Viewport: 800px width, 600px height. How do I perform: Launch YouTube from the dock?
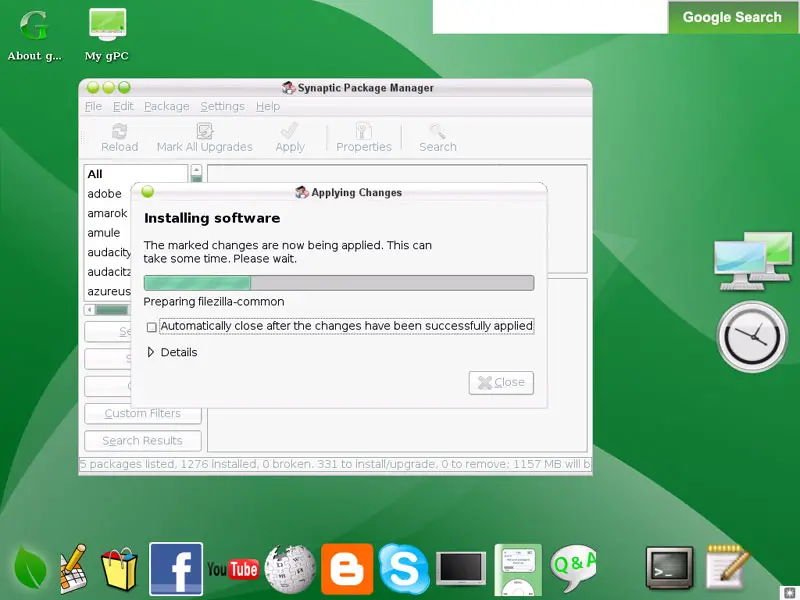(x=233, y=569)
